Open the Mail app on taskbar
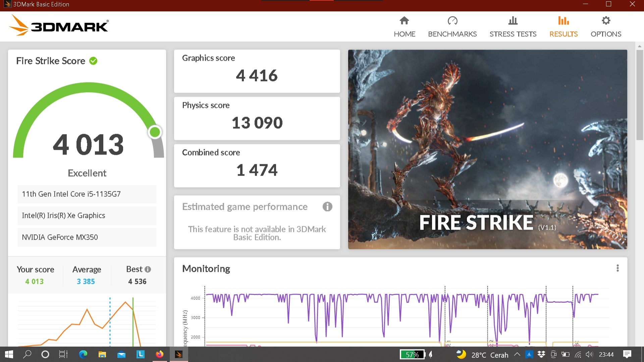This screenshot has height=362, width=644. coord(121,354)
